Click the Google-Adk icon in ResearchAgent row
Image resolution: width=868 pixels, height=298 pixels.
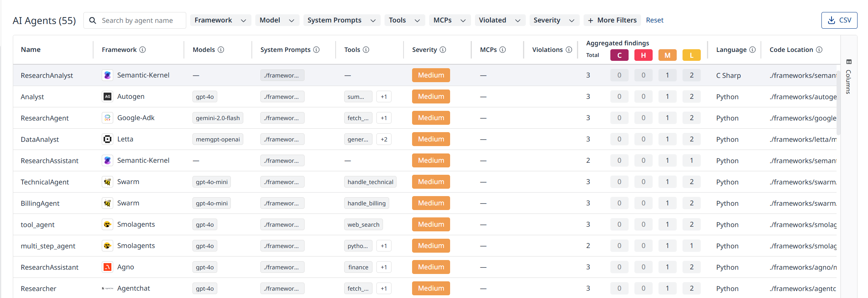pos(107,118)
